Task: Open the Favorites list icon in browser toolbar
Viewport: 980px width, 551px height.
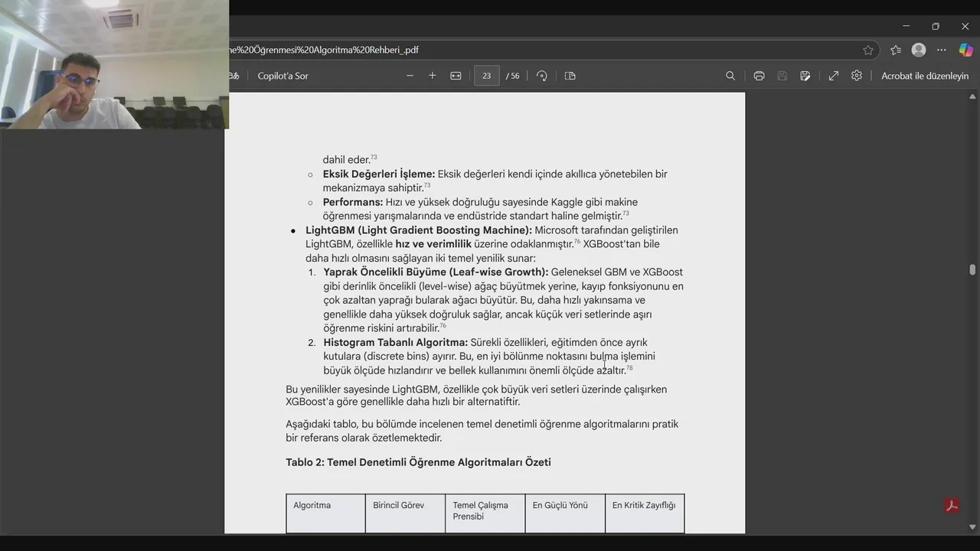Action: pos(896,50)
